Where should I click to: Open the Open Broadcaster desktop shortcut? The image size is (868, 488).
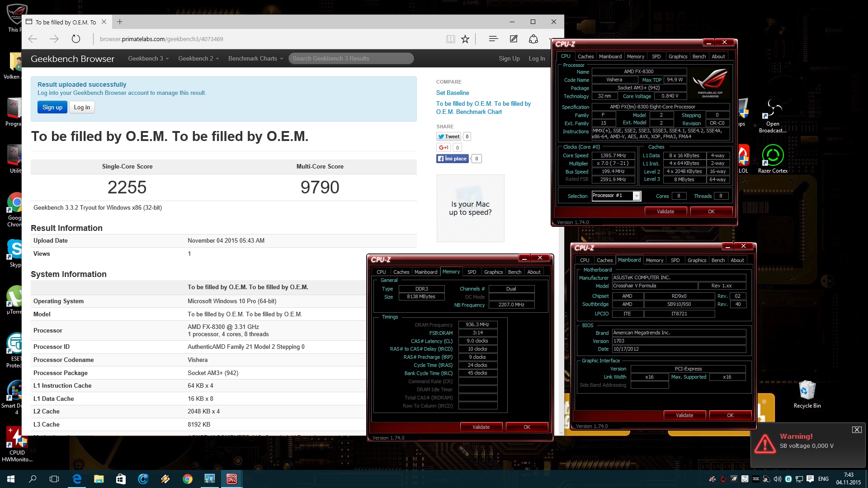[x=773, y=115]
